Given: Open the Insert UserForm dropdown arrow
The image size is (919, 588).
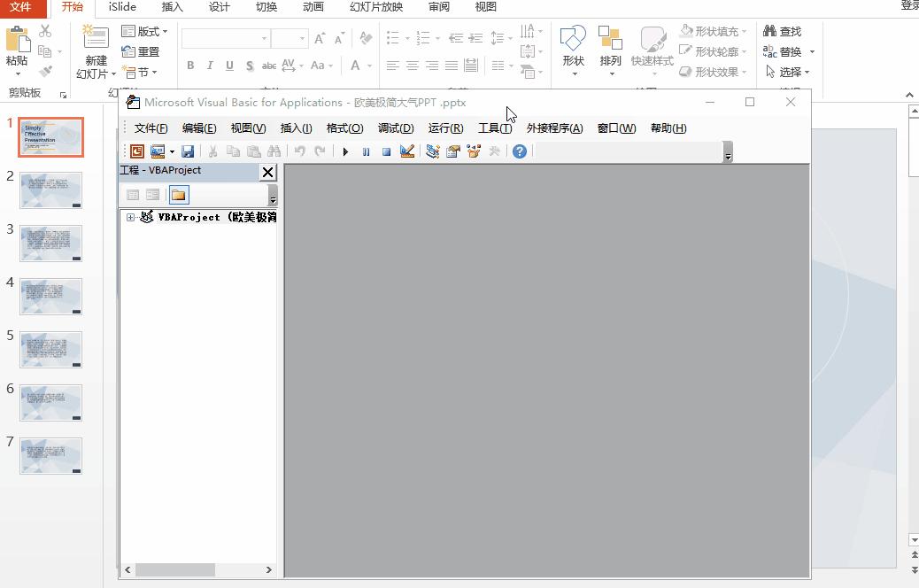Looking at the screenshot, I should click(x=170, y=151).
